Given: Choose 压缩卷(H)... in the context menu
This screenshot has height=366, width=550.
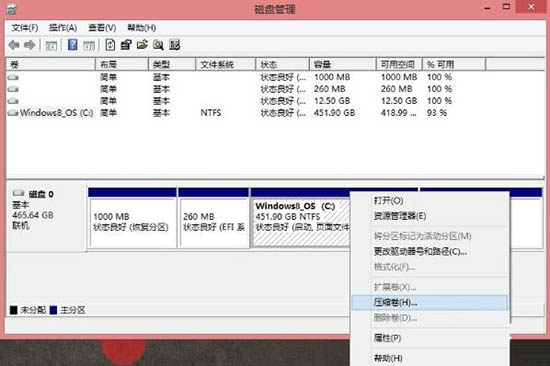Looking at the screenshot, I should [430, 302].
